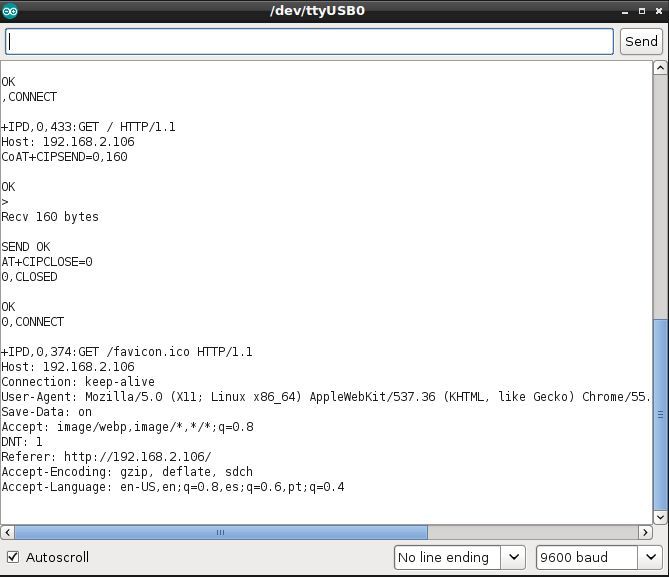
Task: Click the window title '/dev/ttyUSB0'
Action: coord(317,11)
